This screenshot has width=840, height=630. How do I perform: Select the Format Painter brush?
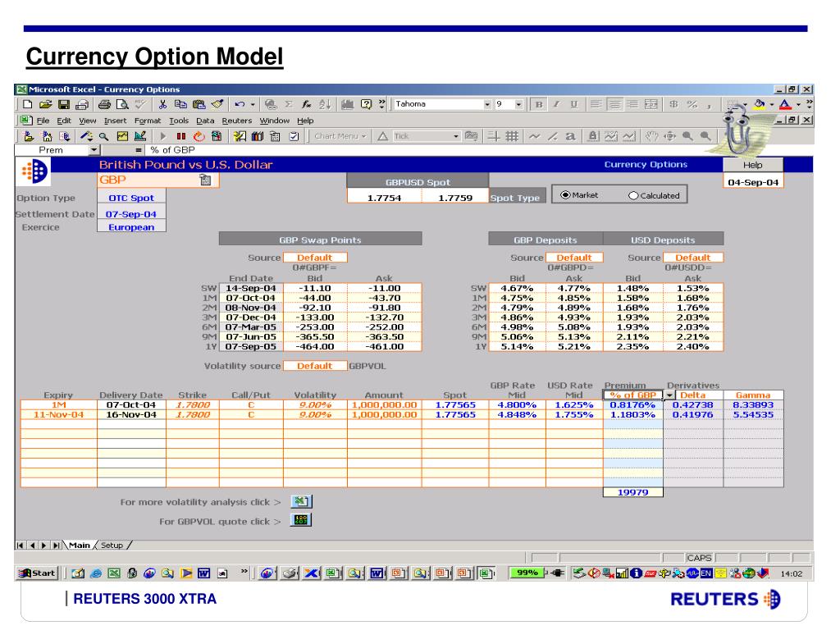click(x=217, y=104)
